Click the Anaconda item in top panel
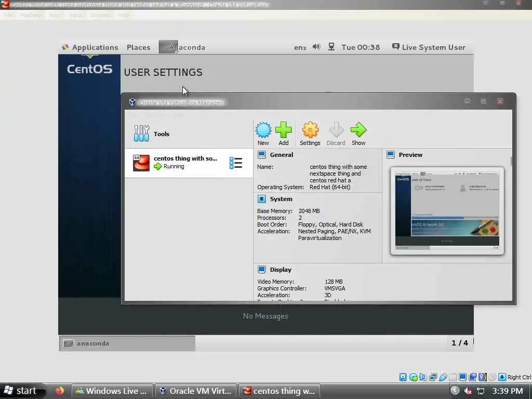Image resolution: width=532 pixels, height=399 pixels. point(182,47)
